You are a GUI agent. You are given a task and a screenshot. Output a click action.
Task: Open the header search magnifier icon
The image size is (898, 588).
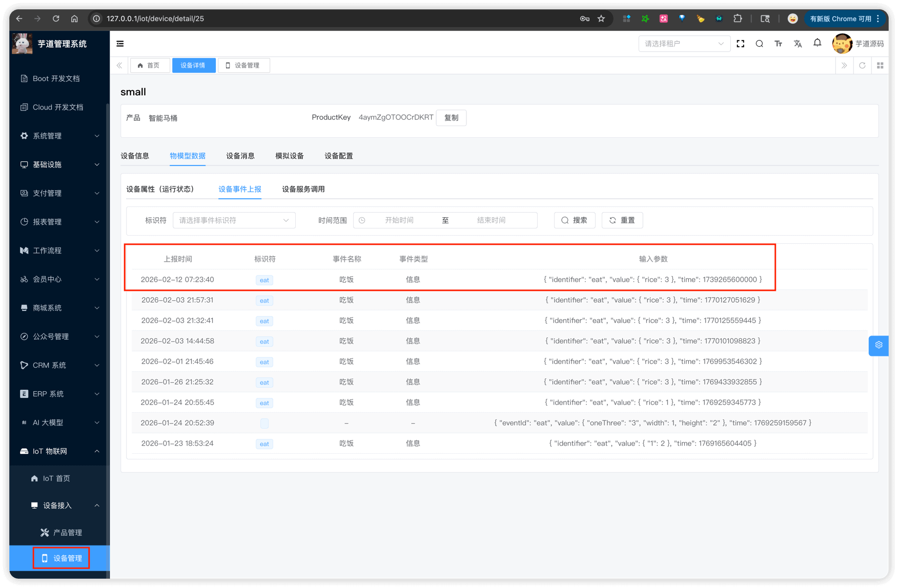(759, 44)
